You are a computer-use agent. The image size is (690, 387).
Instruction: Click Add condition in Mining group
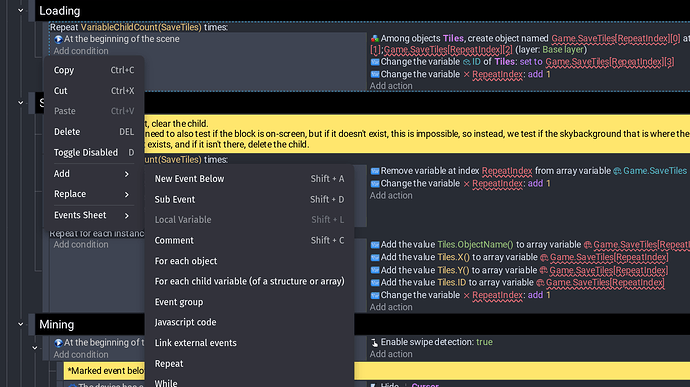click(81, 354)
